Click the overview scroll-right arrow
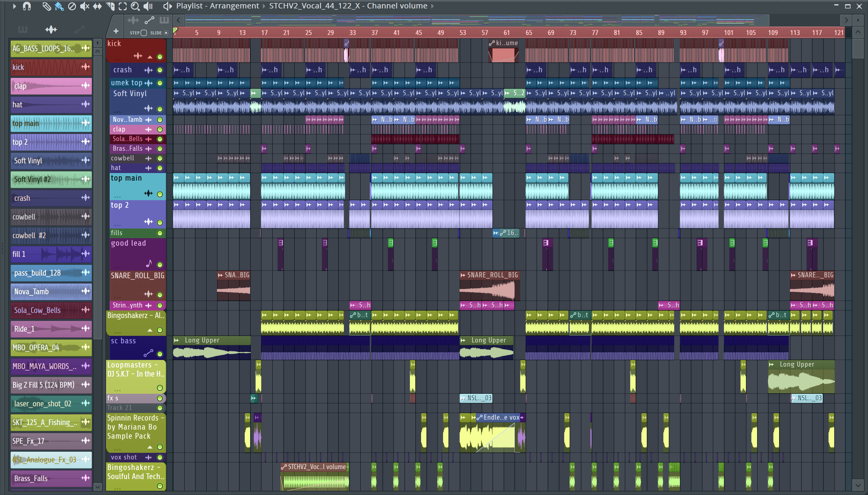 846,20
